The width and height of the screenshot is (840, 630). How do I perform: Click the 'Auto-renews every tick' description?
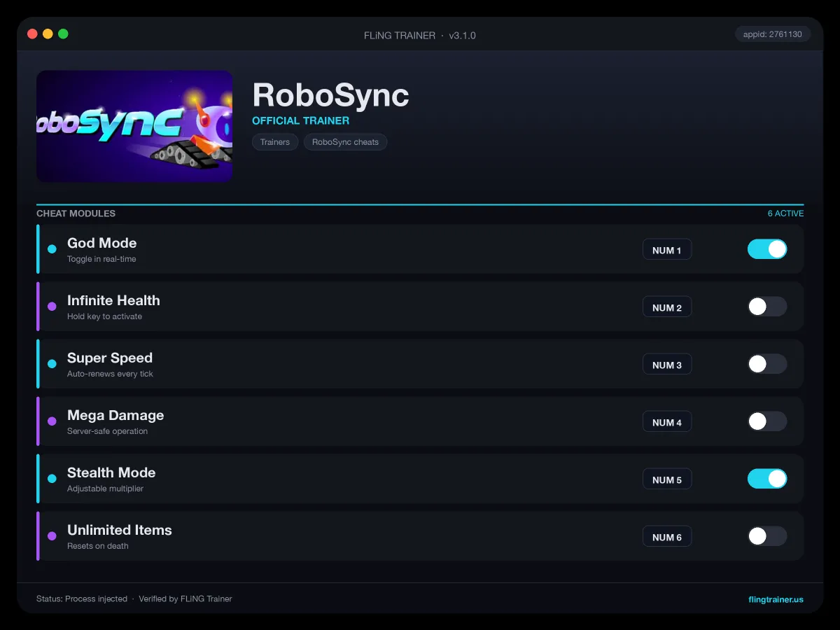pos(110,374)
